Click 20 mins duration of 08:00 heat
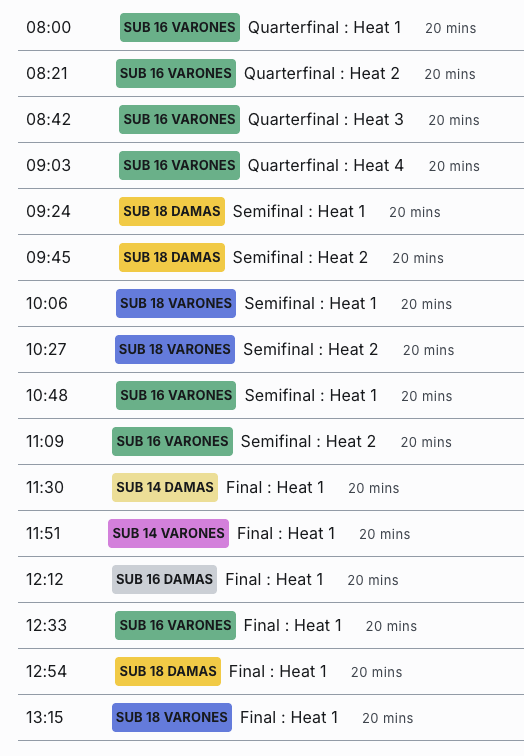Image resolution: width=524 pixels, height=756 pixels. coord(451,28)
